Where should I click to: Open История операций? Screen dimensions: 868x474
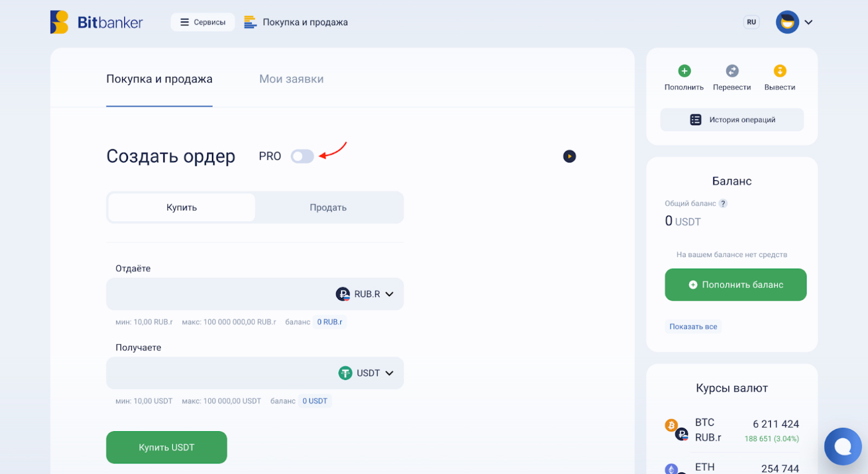click(x=732, y=120)
